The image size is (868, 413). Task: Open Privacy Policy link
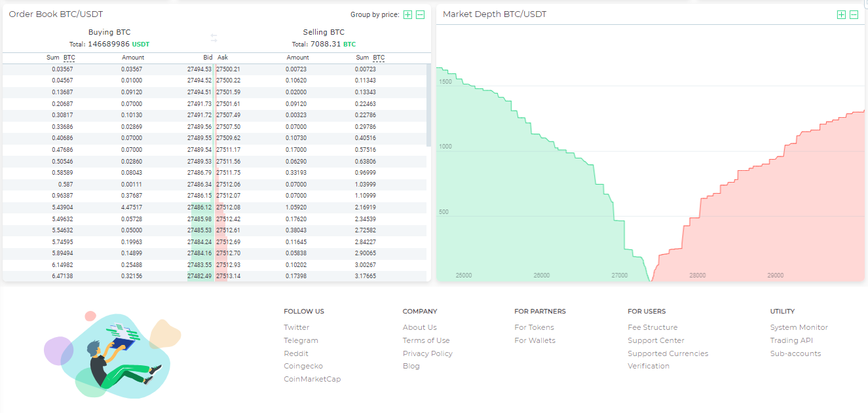point(427,353)
